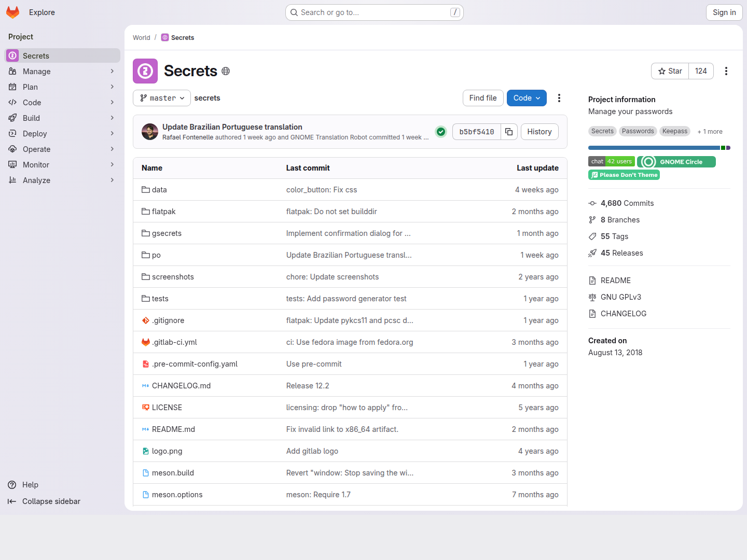Click the public visibility globe icon
The width and height of the screenshot is (747, 560).
tap(226, 71)
